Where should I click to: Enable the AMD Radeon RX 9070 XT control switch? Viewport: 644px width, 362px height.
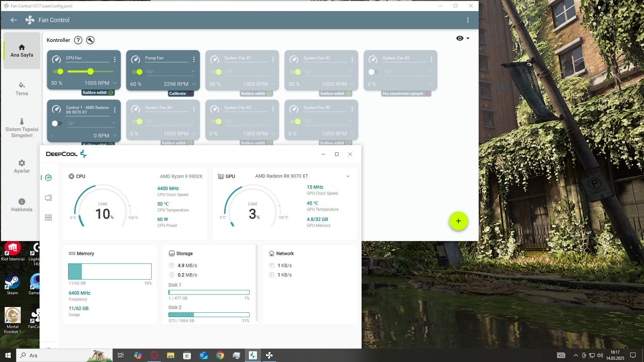pyautogui.click(x=57, y=123)
